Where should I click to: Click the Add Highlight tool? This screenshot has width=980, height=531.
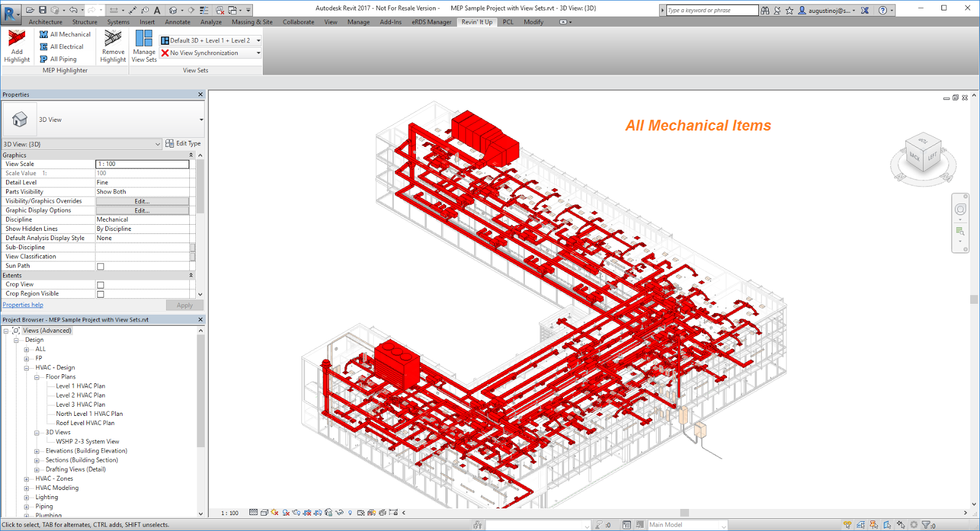point(17,47)
